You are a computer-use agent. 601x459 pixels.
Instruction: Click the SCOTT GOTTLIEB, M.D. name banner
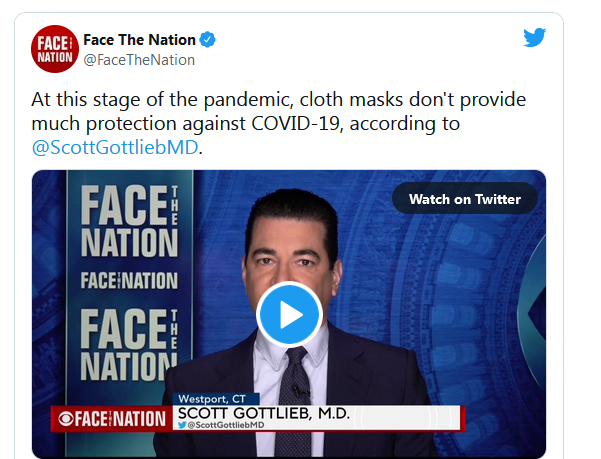264,413
